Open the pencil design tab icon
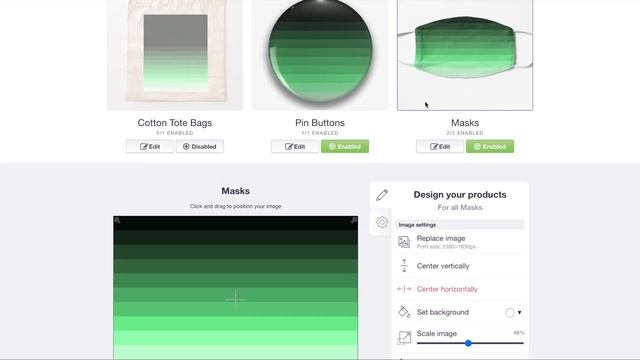640x360 pixels. point(382,195)
